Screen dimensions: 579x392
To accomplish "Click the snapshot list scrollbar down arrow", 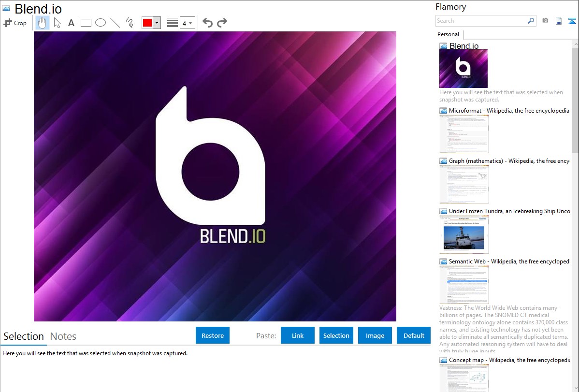I will 575,388.
